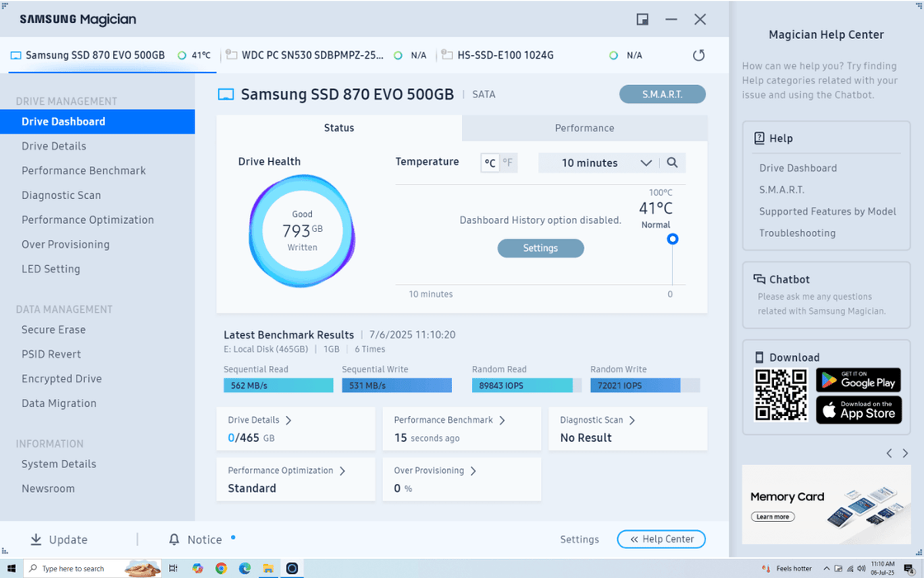The image size is (924, 578).
Task: Expand the Over Provisioning card arrow
Action: (474, 471)
